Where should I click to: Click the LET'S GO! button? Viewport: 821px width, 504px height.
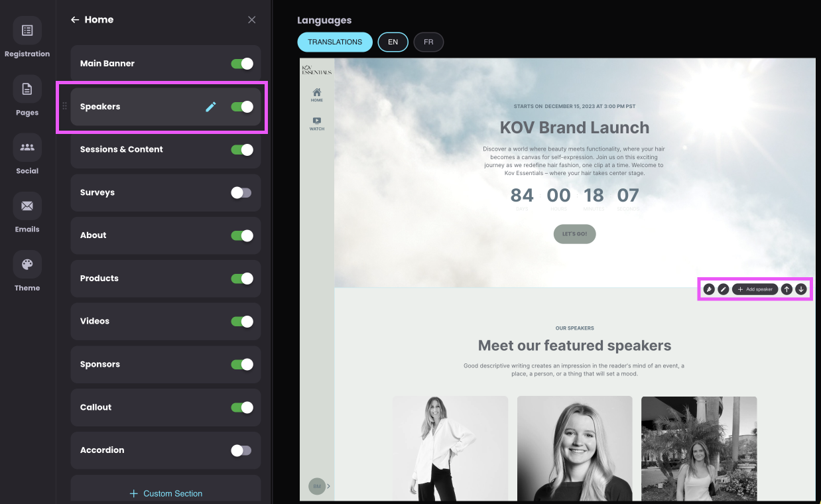pyautogui.click(x=575, y=234)
